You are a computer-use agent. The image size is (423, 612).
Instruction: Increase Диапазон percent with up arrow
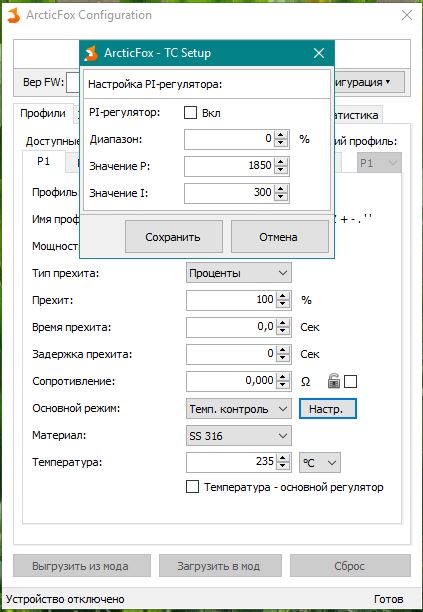(281, 135)
